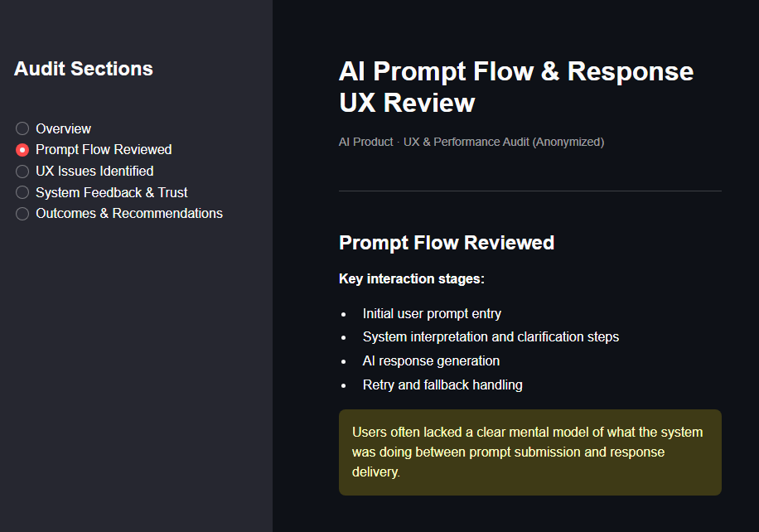The height and width of the screenshot is (532, 759).
Task: Click the Prompt Flow Reviewed sidebar label
Action: [104, 150]
